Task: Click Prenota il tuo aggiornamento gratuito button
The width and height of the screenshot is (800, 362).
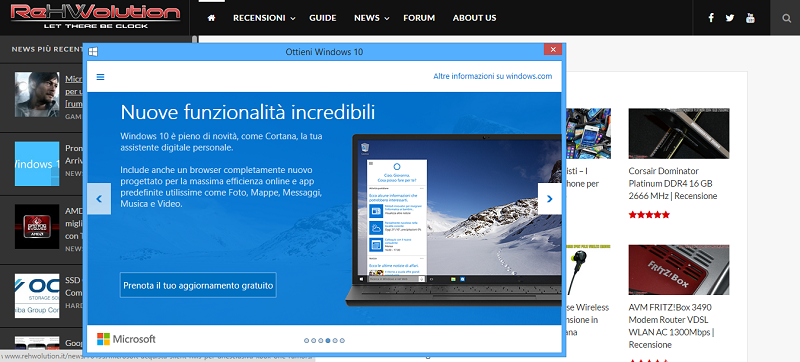Action: coord(198,285)
